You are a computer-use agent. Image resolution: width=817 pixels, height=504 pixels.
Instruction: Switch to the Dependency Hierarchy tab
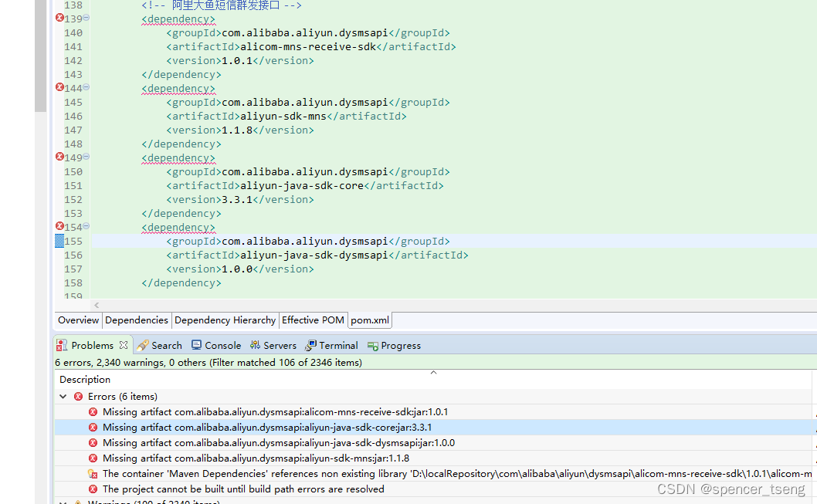pyautogui.click(x=225, y=320)
